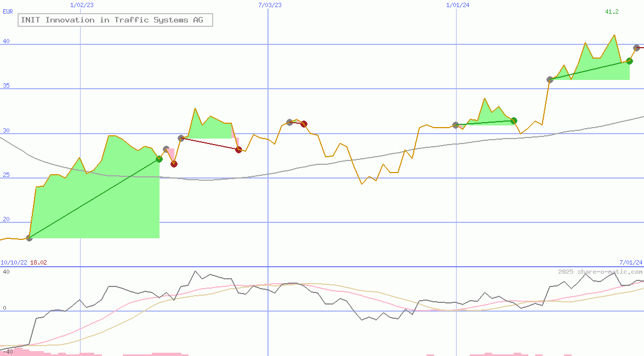Click green exit marker of the trade after 1/01/24
The height and width of the screenshot is (356, 644).
pos(514,120)
